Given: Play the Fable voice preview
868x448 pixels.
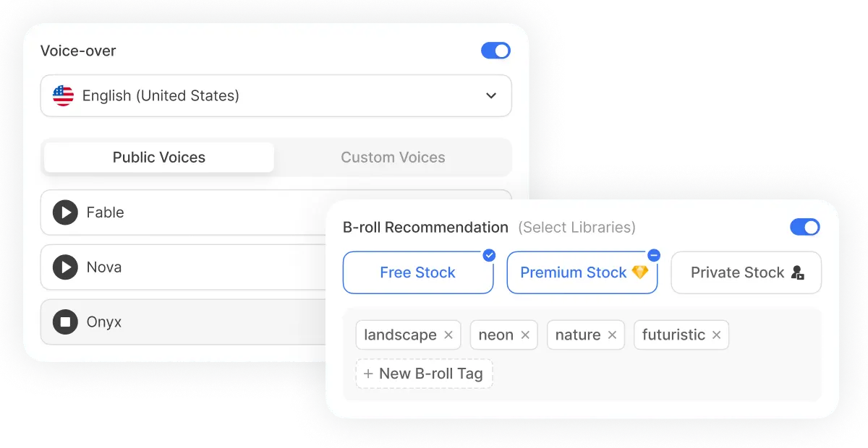Looking at the screenshot, I should pos(66,212).
